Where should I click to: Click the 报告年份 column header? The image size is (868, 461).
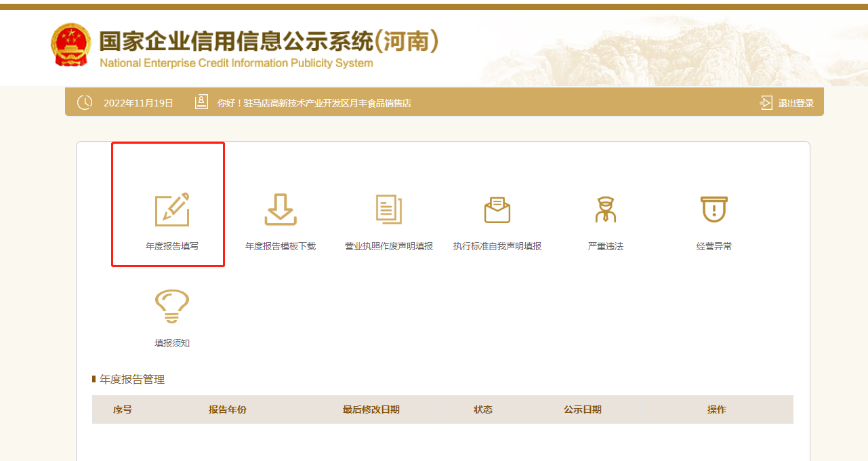tap(228, 409)
